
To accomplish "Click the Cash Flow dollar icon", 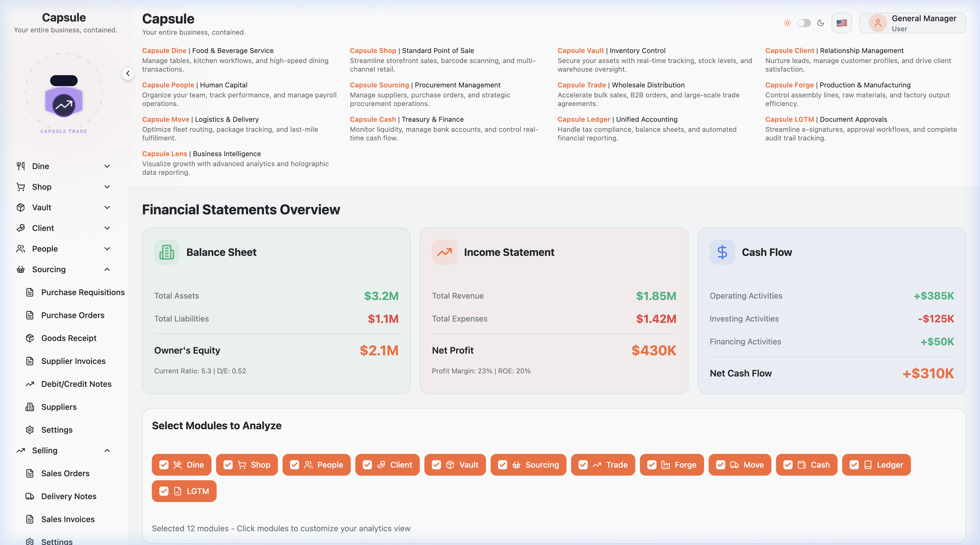I will tap(722, 252).
